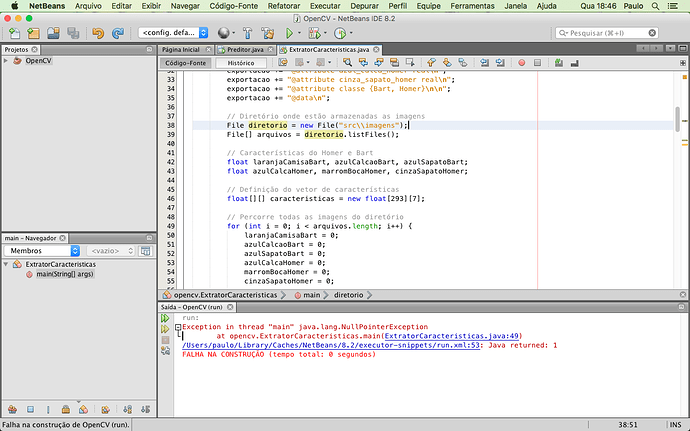
Task: Click the output panel settings icon
Action: click(x=165, y=351)
